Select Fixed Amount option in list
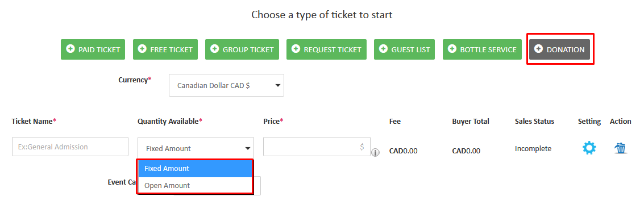 (195, 169)
